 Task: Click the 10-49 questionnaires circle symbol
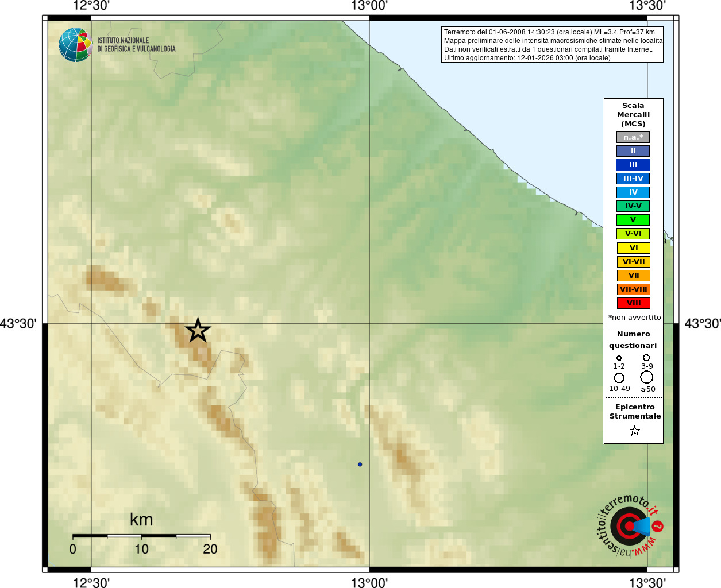tap(619, 377)
